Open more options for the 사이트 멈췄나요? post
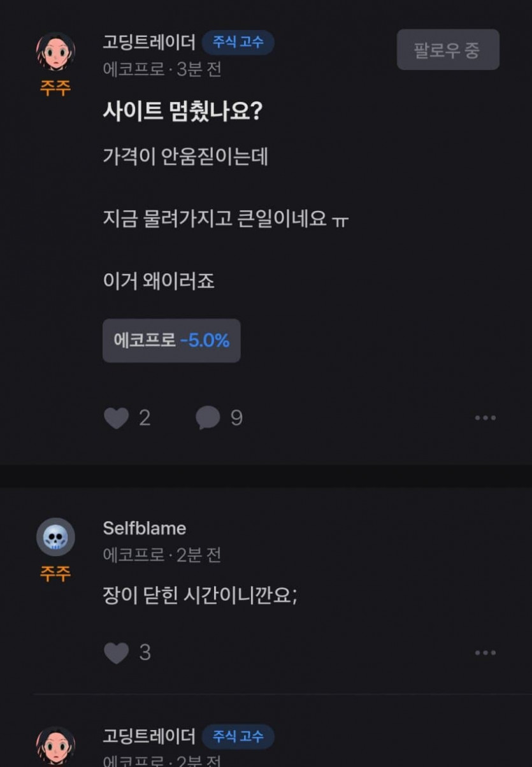 pos(485,418)
